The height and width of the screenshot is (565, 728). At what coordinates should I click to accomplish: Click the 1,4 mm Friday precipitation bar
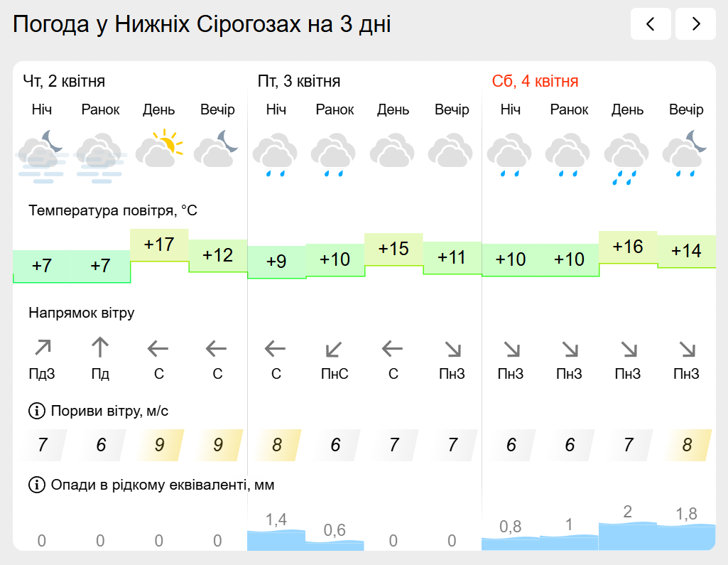tap(276, 539)
